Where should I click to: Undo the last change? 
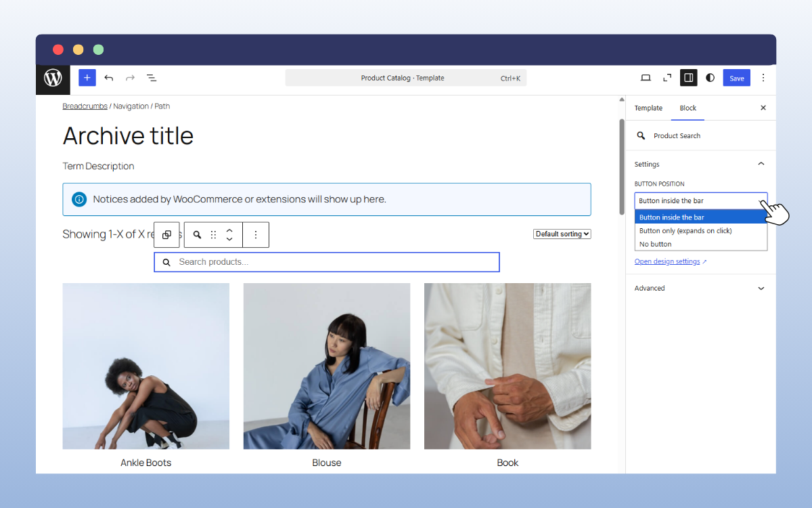(108, 78)
